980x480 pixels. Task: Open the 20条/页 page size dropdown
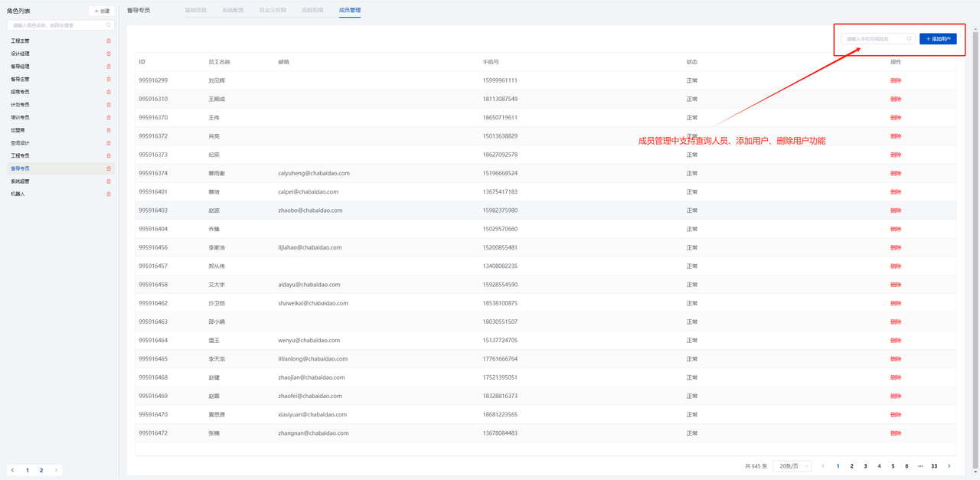(x=793, y=466)
